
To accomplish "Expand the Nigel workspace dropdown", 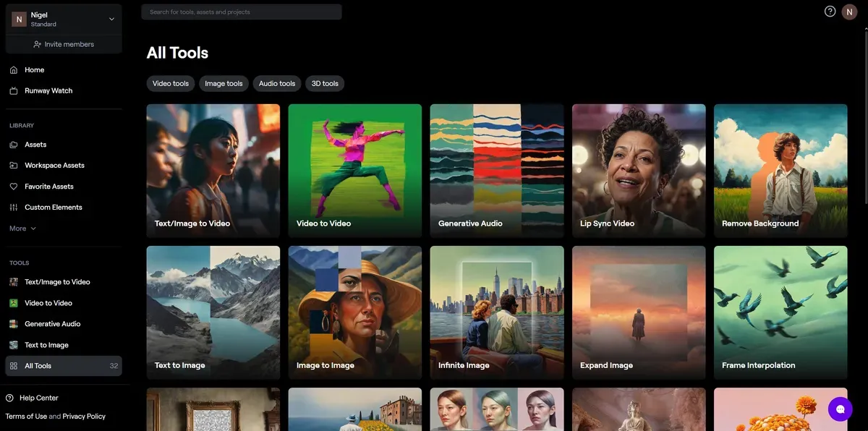I will coord(111,20).
